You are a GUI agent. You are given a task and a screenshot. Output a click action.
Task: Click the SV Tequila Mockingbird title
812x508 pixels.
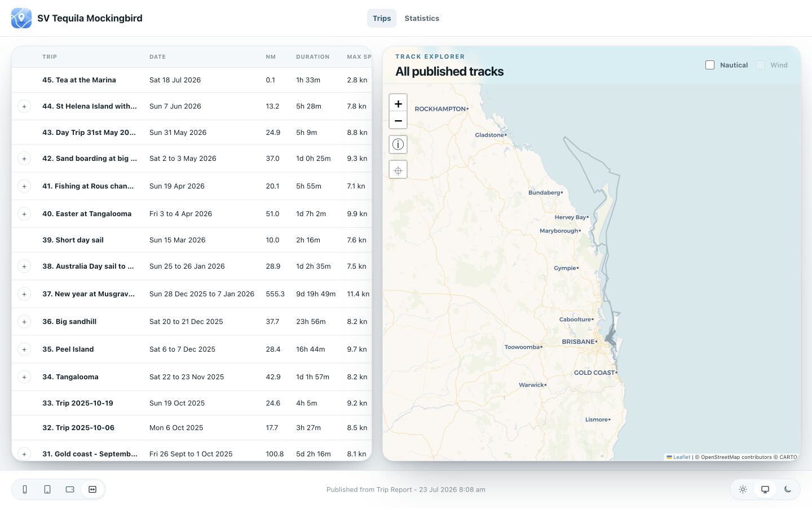point(90,18)
